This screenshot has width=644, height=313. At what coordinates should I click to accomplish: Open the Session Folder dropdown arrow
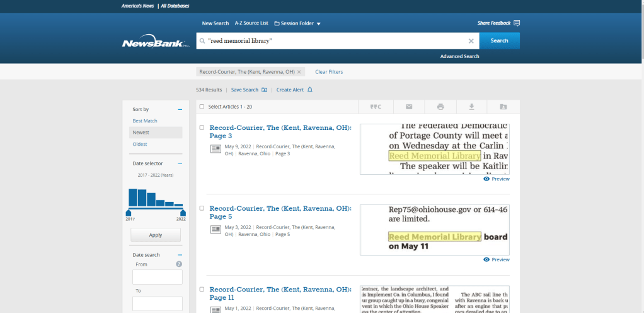point(319,24)
